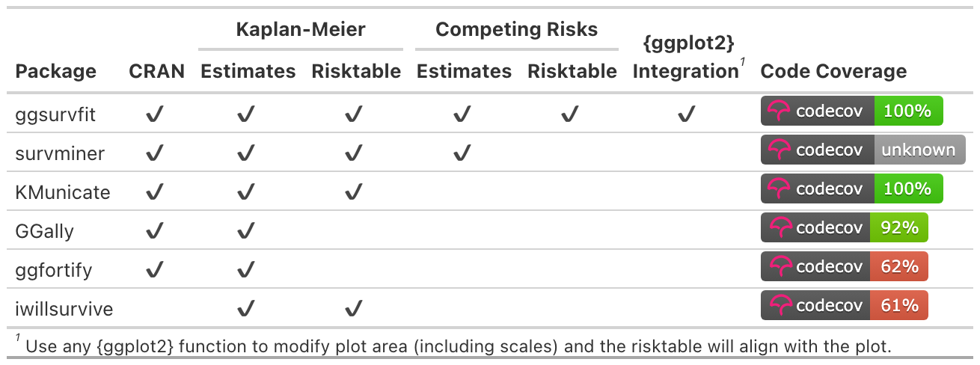
Task: Click the {ggplot2} Integration footnote marker
Action: (742, 62)
